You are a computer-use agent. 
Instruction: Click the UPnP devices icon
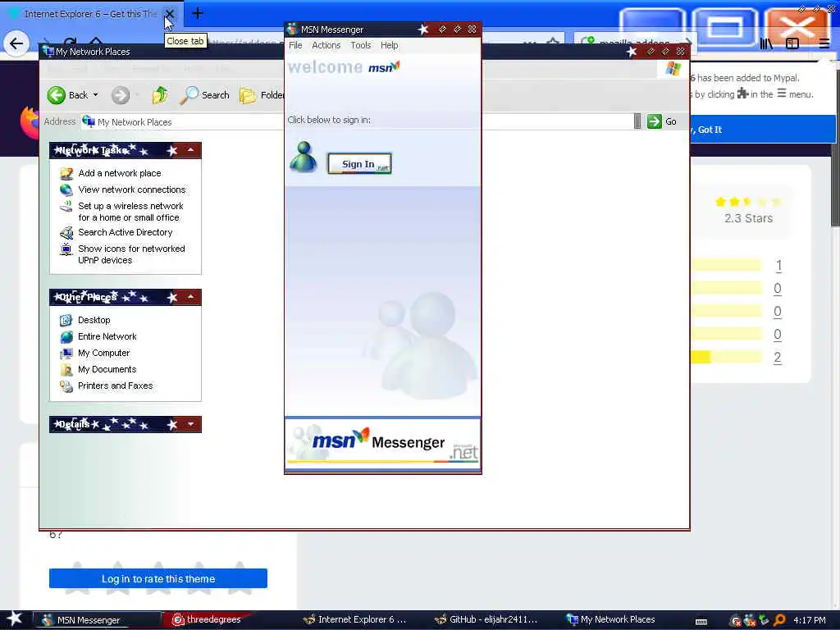coord(66,249)
